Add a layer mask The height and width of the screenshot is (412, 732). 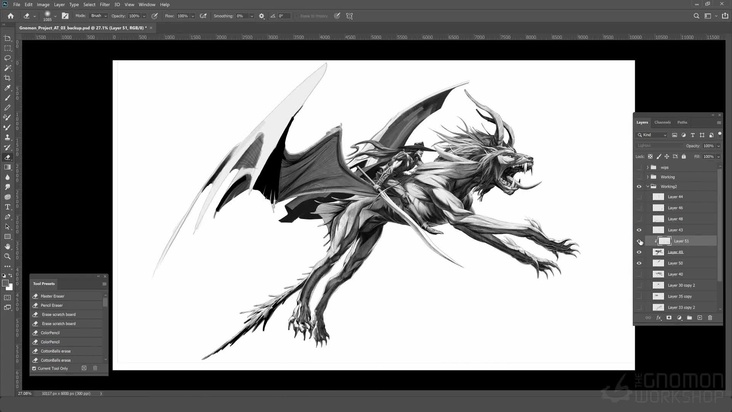[669, 318]
